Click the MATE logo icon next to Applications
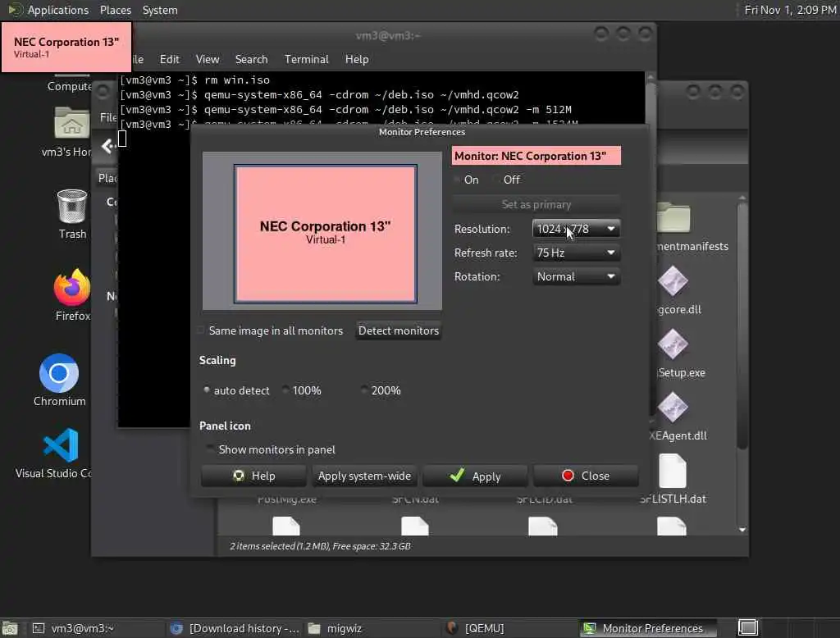Screen dimensions: 840x638 pyautogui.click(x=15, y=10)
